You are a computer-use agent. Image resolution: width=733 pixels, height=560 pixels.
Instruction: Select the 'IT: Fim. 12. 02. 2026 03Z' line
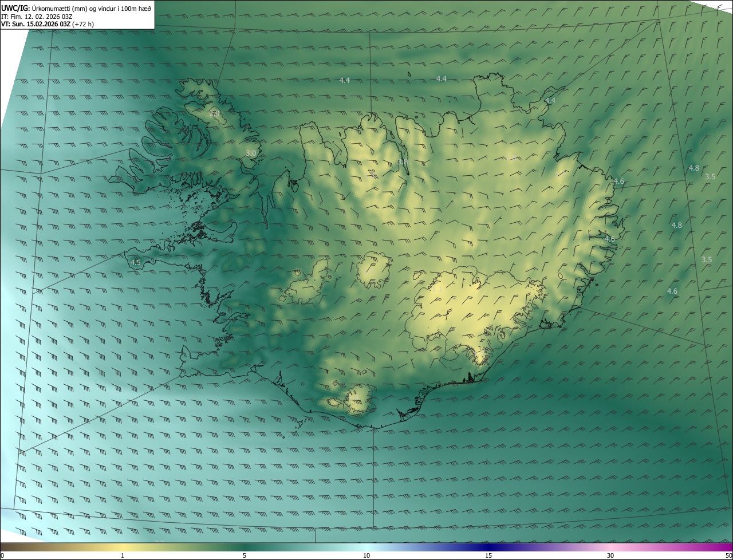click(x=37, y=16)
